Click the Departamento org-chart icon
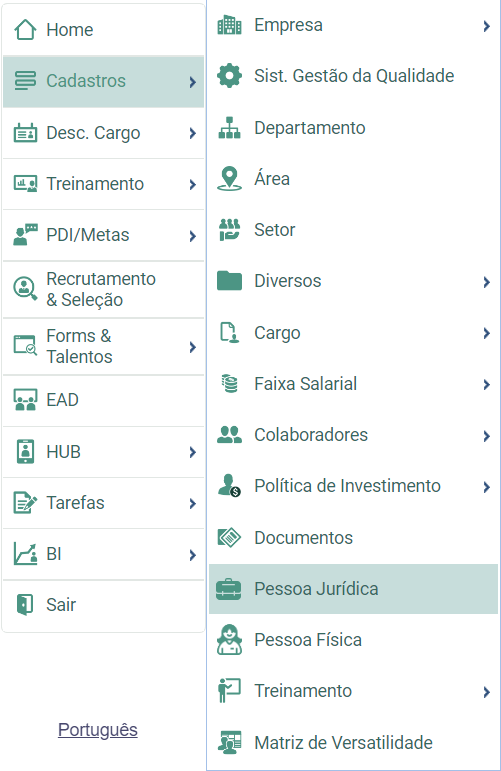Image resolution: width=501 pixels, height=771 pixels. pyautogui.click(x=229, y=128)
